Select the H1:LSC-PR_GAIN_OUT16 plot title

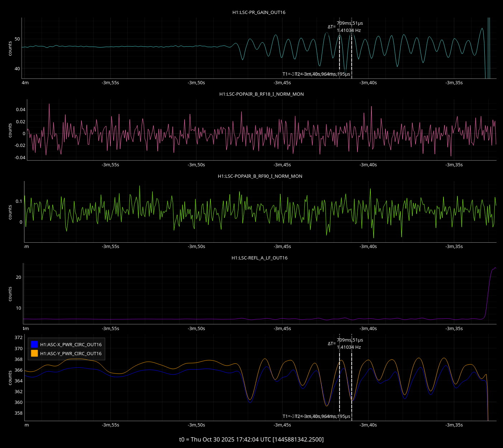click(x=259, y=13)
